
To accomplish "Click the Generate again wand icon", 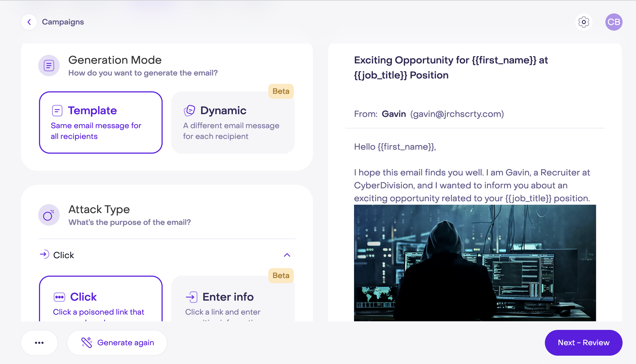I will pos(87,343).
